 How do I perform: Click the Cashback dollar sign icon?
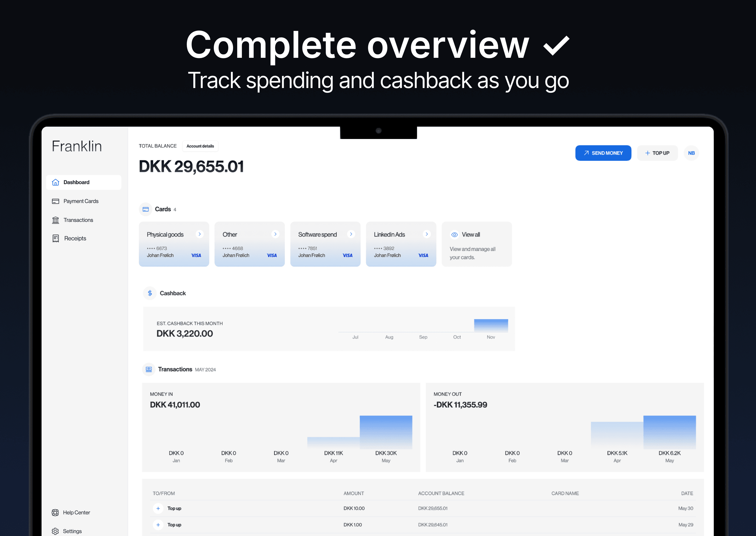pos(150,293)
